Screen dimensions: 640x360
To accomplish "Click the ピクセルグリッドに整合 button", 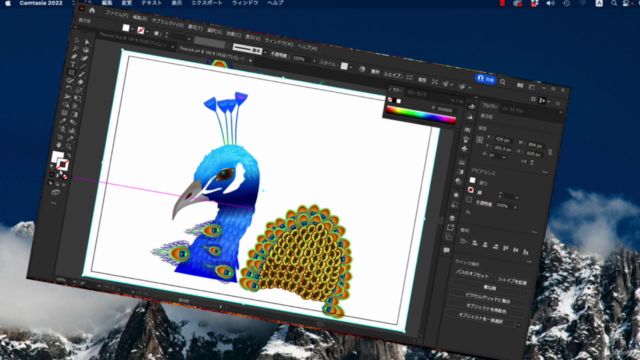I will [x=487, y=298].
